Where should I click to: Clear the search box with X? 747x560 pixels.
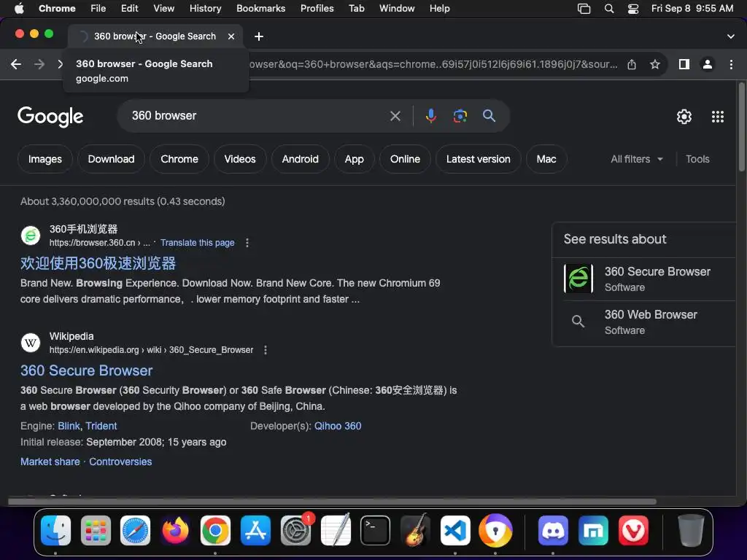point(395,116)
